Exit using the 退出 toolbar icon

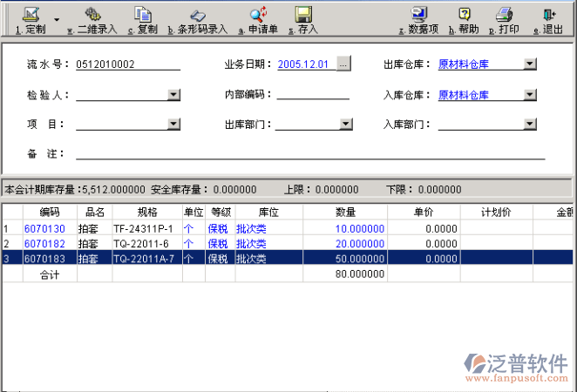coord(549,15)
